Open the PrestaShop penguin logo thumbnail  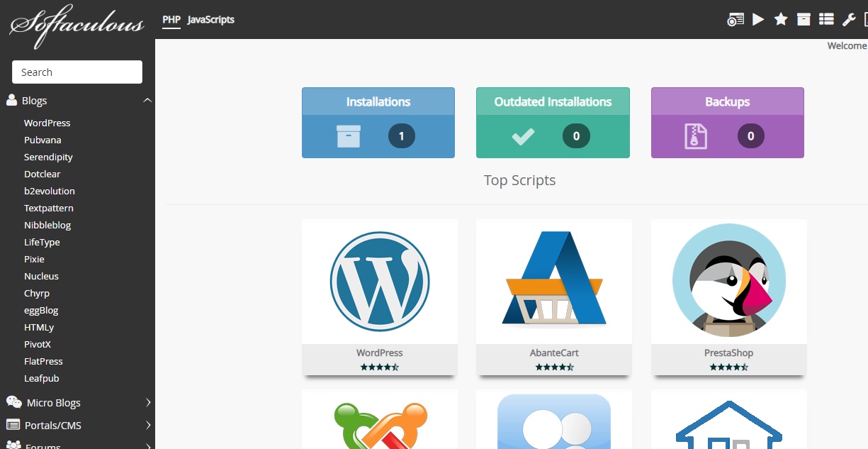[x=729, y=282]
